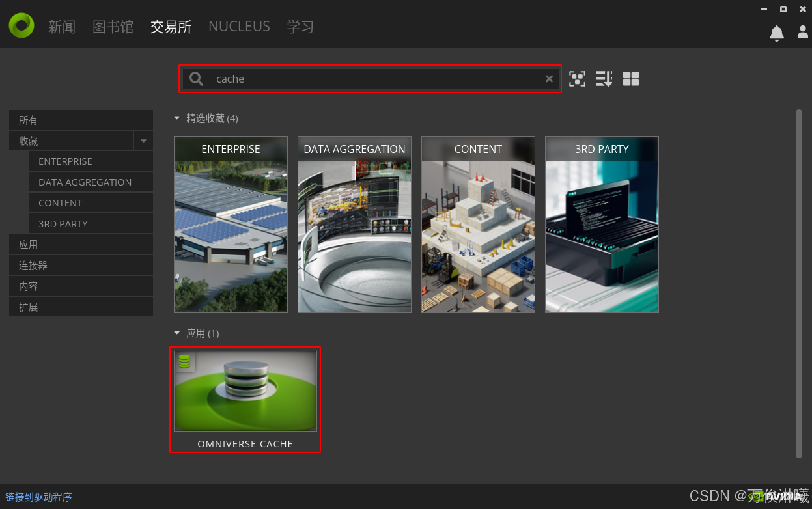Click the OMNIVERSE CACHE label text
Screen dimensions: 812x509
(245, 444)
